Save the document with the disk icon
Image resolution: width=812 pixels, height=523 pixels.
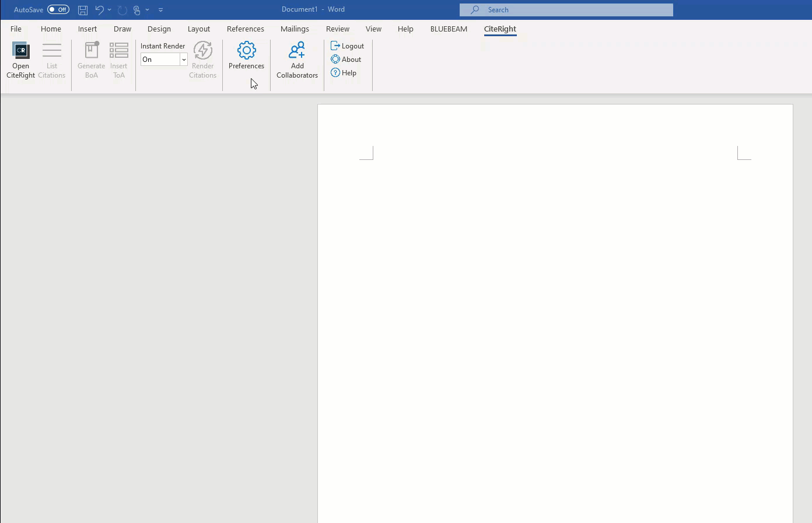click(x=83, y=10)
